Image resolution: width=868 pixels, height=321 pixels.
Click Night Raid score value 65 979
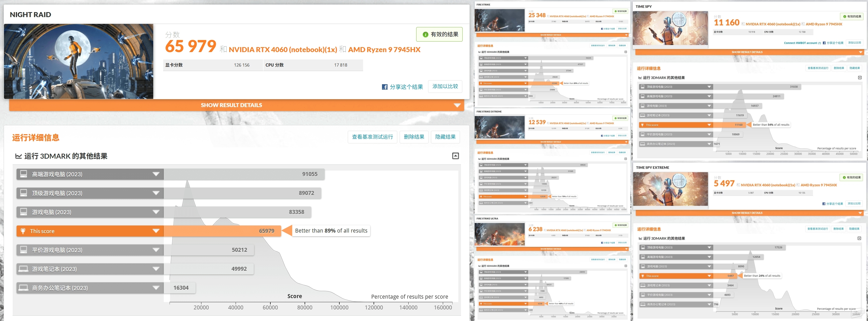click(190, 46)
